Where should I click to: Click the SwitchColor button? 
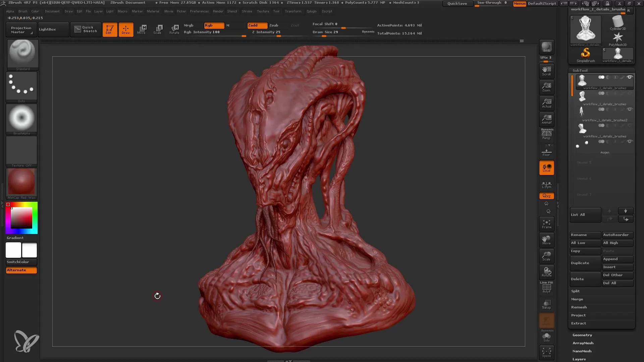[21, 262]
